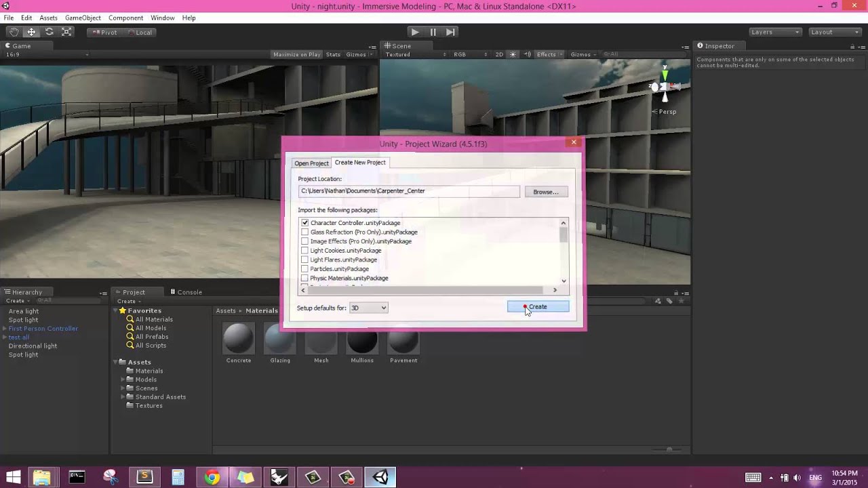This screenshot has width=868, height=488.
Task: Open the Component menu
Action: (125, 18)
